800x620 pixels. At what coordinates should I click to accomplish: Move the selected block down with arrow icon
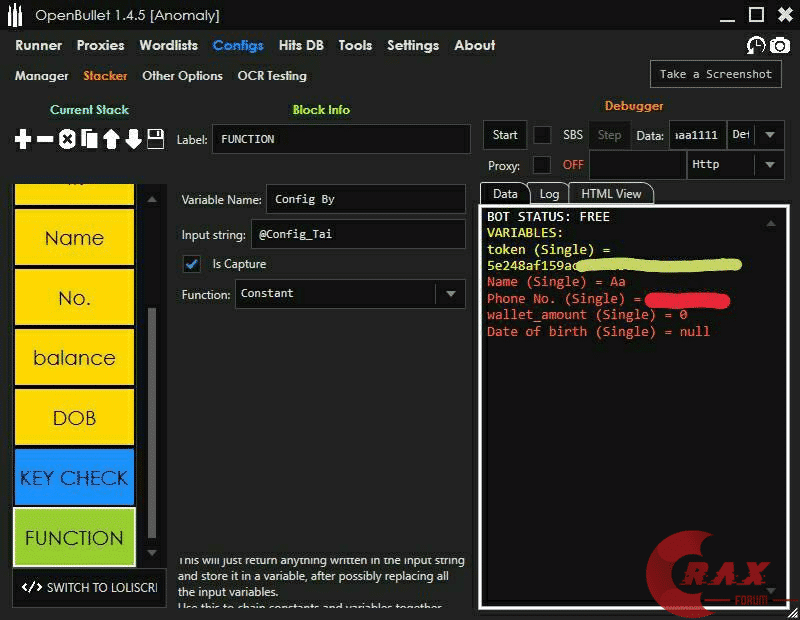135,140
